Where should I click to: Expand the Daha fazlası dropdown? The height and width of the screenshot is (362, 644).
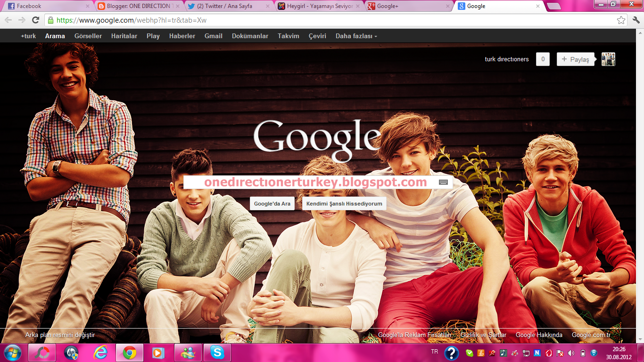pyautogui.click(x=356, y=36)
